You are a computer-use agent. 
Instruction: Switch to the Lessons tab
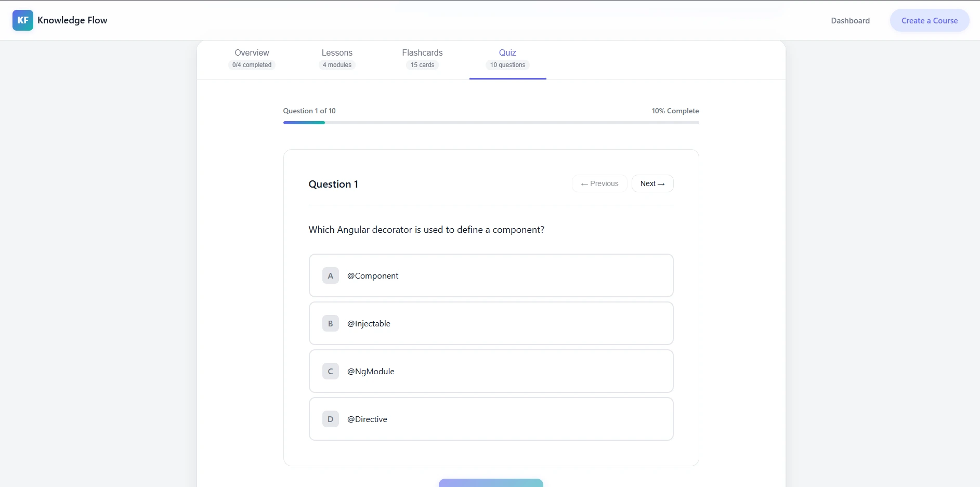point(337,52)
